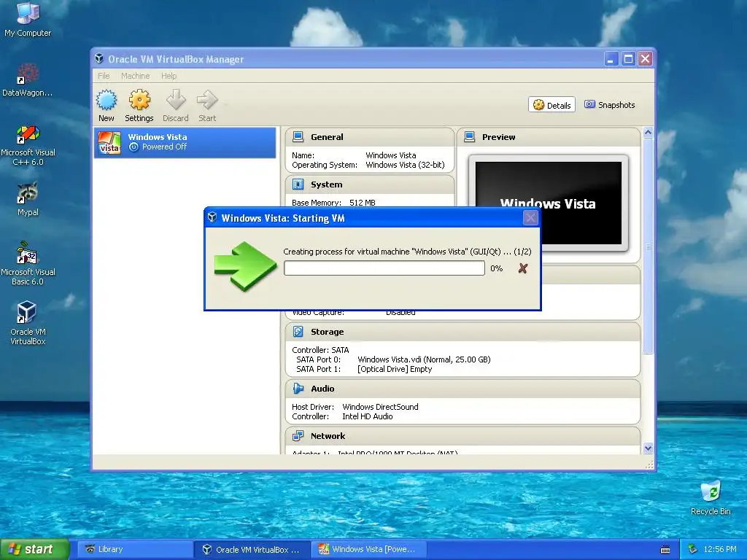Click the details pane vertical scrollbar thumb
This screenshot has width=747, height=560.
(x=648, y=246)
